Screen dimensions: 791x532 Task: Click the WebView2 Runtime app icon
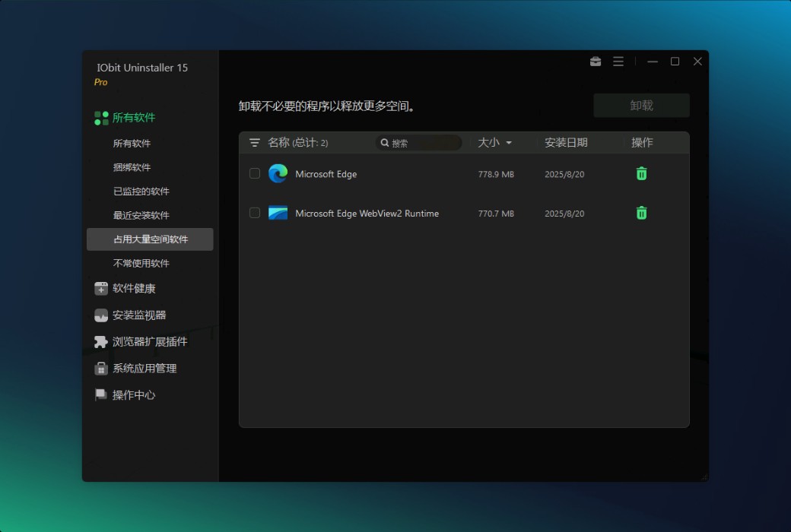click(x=278, y=213)
